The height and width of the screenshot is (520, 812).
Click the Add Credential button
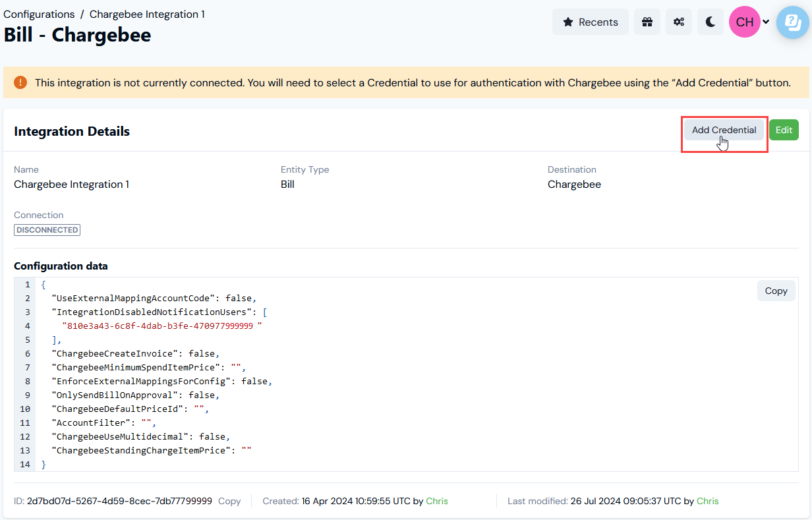point(724,130)
